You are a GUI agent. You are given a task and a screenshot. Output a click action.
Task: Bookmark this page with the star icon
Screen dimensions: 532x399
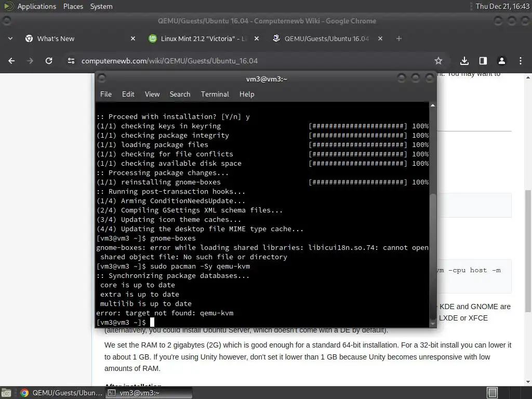point(438,61)
